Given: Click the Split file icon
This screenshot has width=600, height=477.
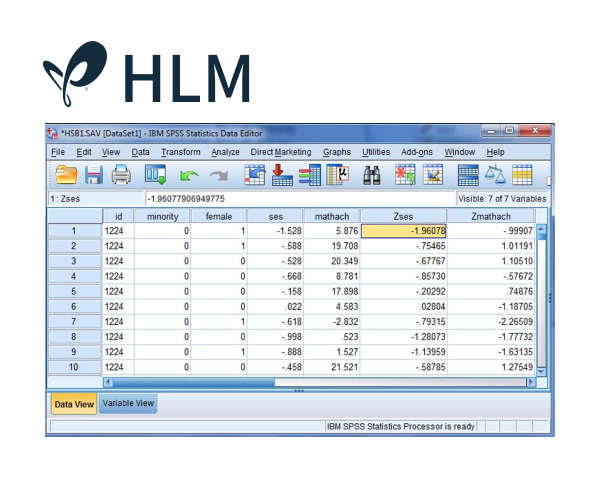Looking at the screenshot, I should click(468, 175).
